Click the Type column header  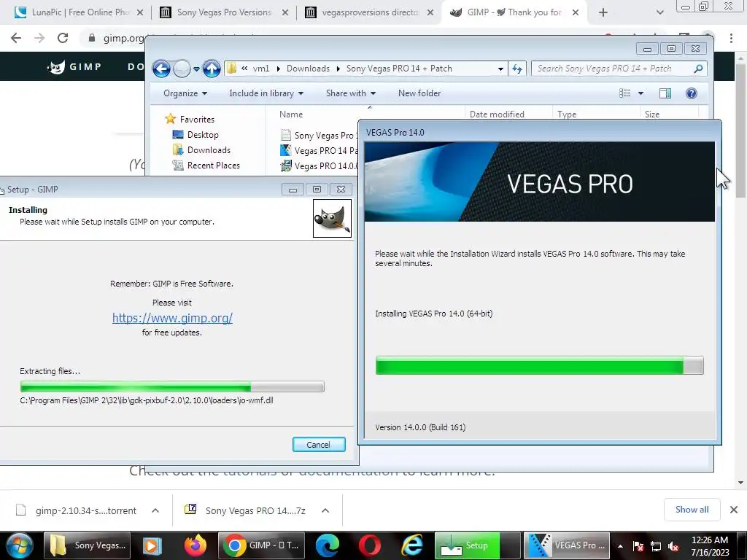pyautogui.click(x=567, y=114)
